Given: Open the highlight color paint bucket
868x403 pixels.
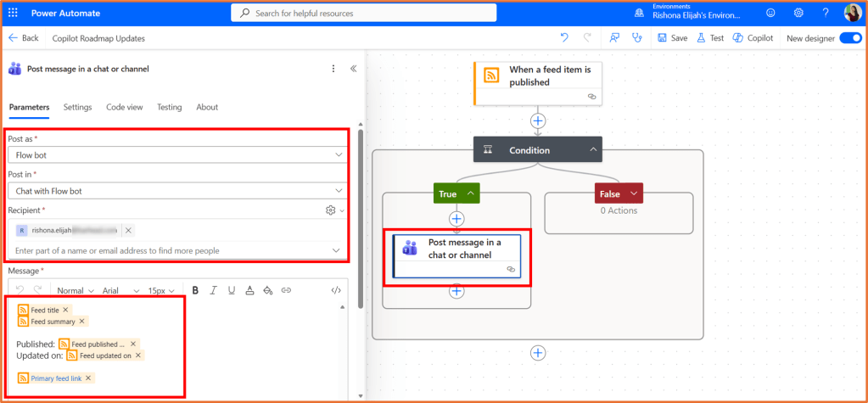Looking at the screenshot, I should pos(268,290).
